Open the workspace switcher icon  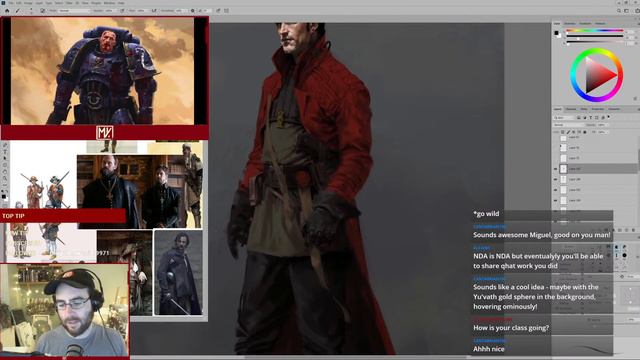point(627,11)
